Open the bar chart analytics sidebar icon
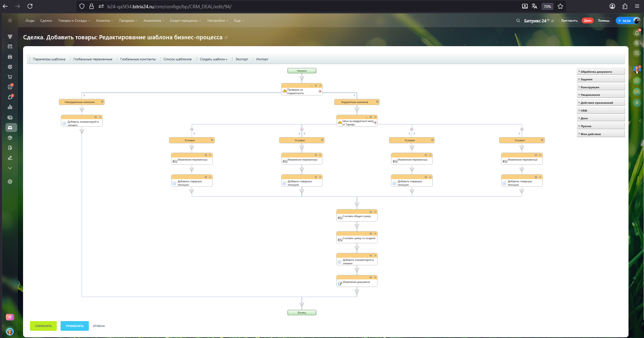Viewport: 644px width, 338px height. tap(10, 107)
